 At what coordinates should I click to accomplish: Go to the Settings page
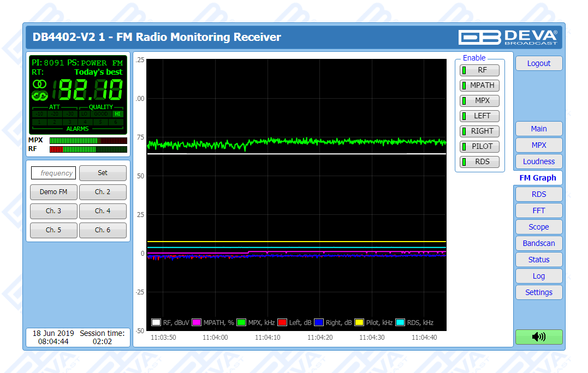(x=538, y=292)
